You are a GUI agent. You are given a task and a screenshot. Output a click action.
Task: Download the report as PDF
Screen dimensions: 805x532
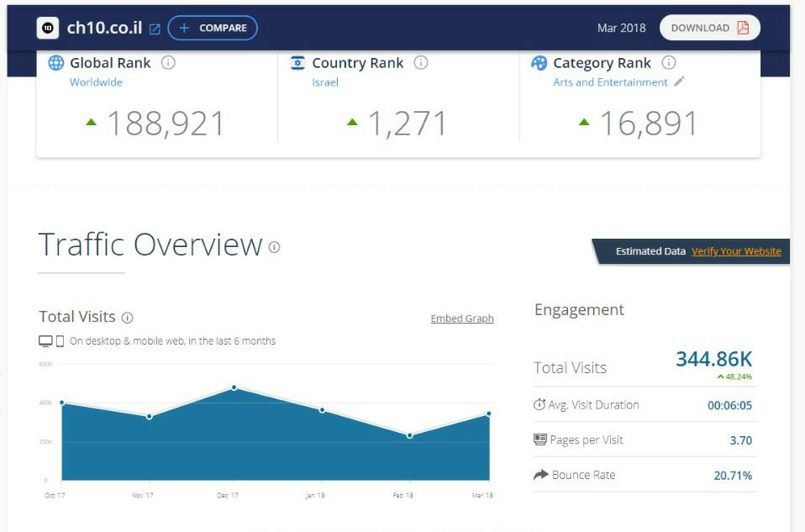(x=709, y=28)
